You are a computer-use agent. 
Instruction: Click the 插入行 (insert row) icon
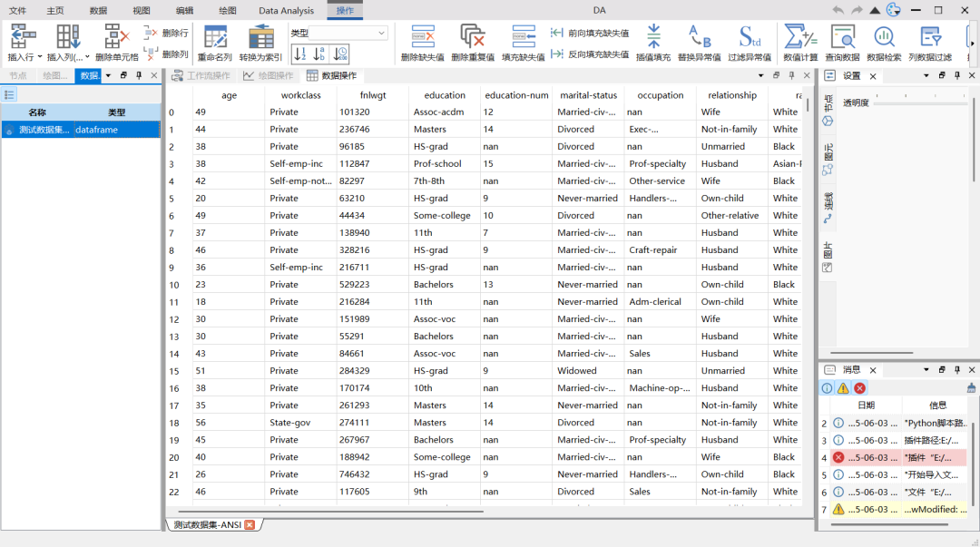23,37
